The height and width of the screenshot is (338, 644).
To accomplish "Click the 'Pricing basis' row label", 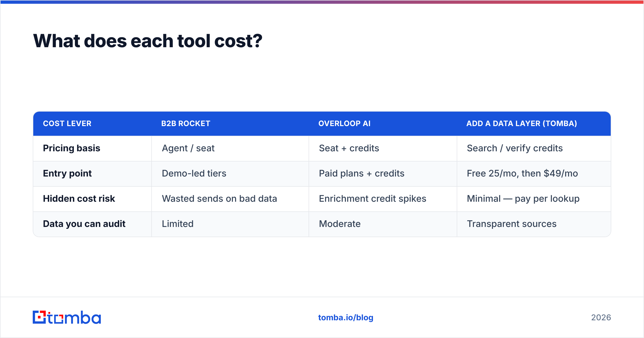I will tap(71, 148).
